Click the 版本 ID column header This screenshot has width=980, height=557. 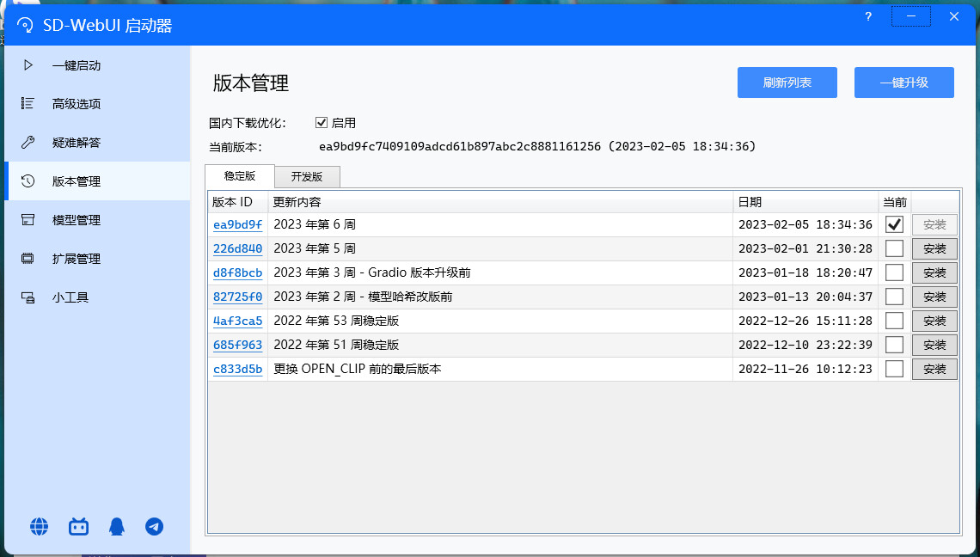point(239,202)
